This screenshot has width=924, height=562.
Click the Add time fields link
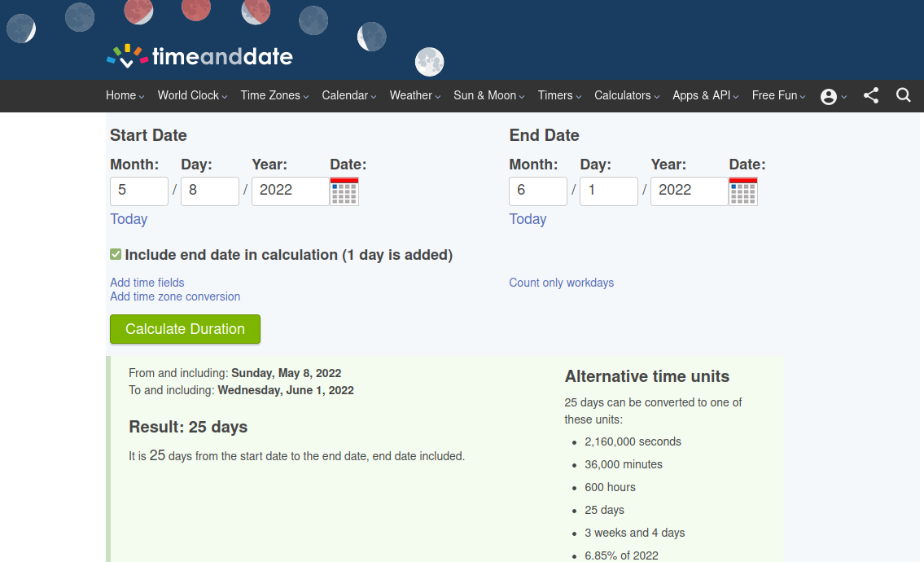click(x=147, y=283)
